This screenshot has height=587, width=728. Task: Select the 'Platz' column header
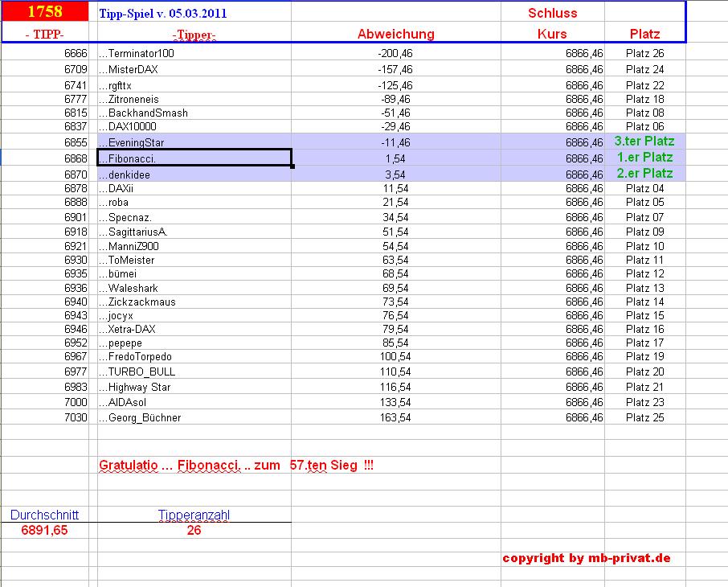645,34
